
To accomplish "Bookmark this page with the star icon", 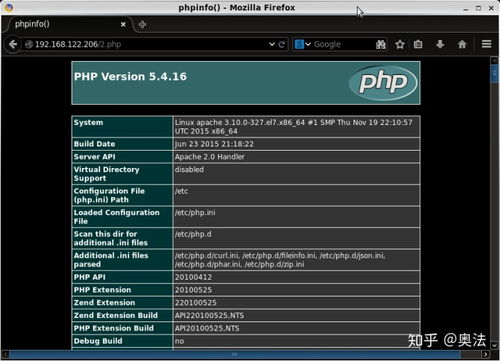I will [x=400, y=44].
